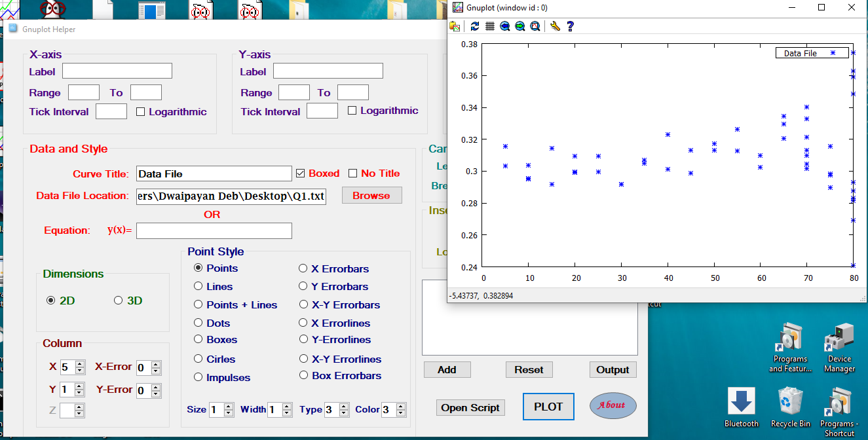Open Gnuplot settings with the wrench icon
This screenshot has width=868, height=440.
[555, 26]
